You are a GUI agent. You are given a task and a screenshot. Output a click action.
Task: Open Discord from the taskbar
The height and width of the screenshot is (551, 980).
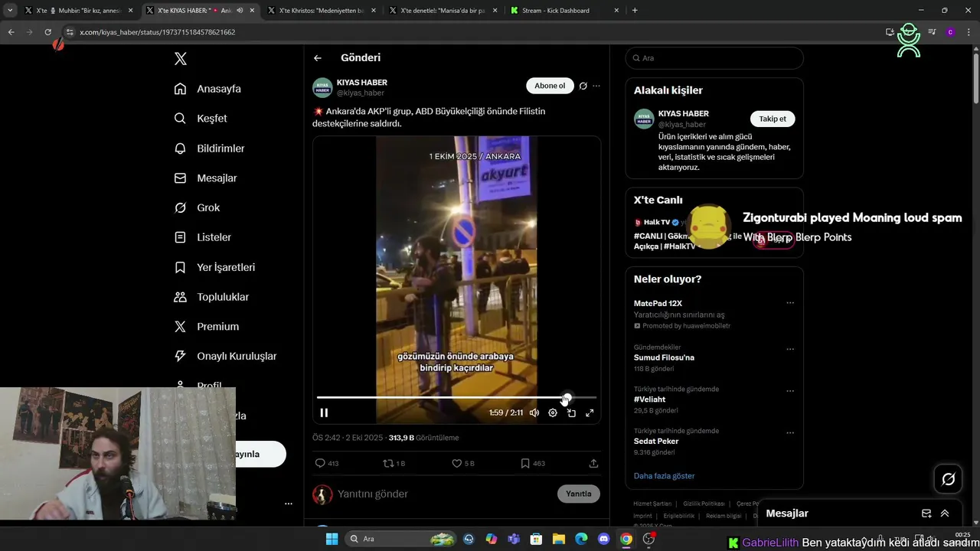(x=603, y=539)
